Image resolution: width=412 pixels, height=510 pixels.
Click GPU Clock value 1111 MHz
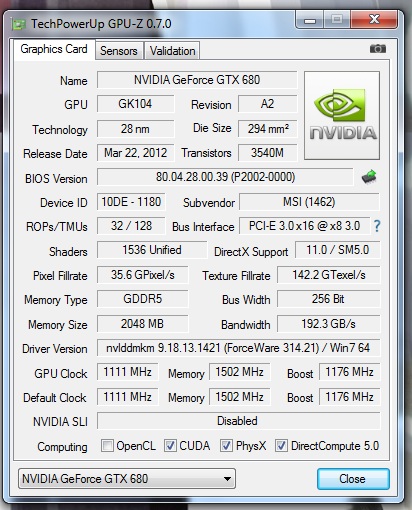coord(127,372)
